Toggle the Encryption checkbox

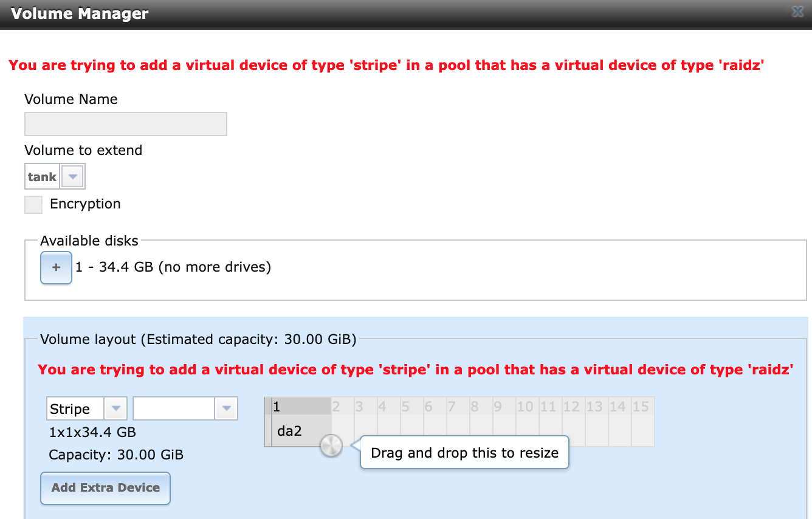[x=33, y=204]
